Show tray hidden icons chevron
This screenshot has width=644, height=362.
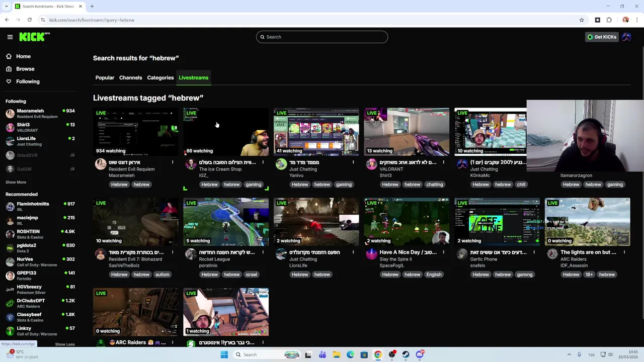point(569,354)
